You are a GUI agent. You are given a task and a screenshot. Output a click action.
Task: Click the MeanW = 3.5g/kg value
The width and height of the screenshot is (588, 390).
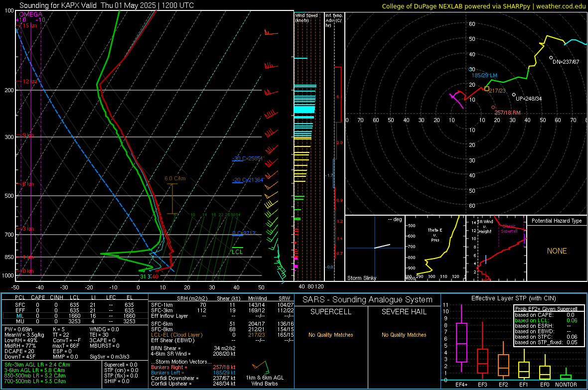[24, 335]
